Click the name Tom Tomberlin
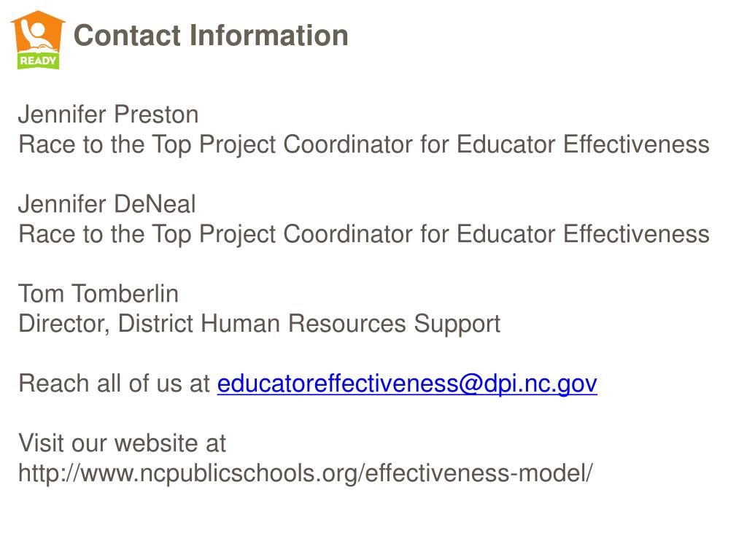 (x=98, y=294)
